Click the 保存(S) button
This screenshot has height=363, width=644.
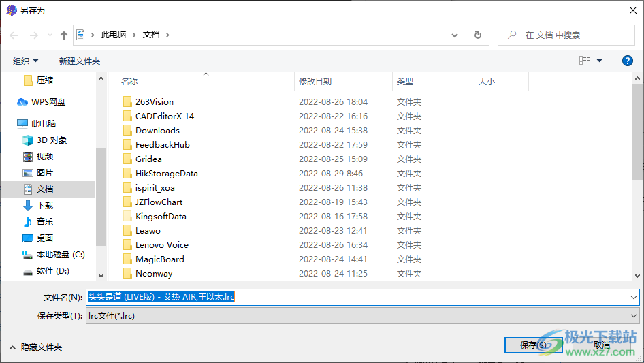point(533,345)
